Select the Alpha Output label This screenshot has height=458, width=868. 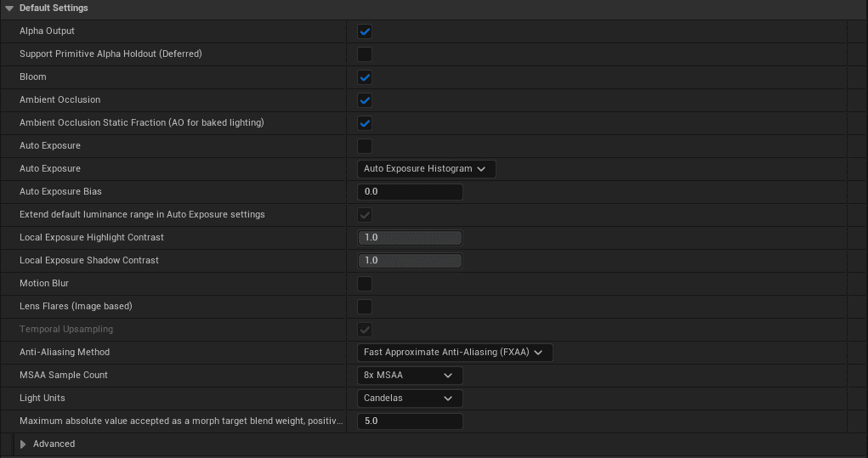pyautogui.click(x=47, y=31)
